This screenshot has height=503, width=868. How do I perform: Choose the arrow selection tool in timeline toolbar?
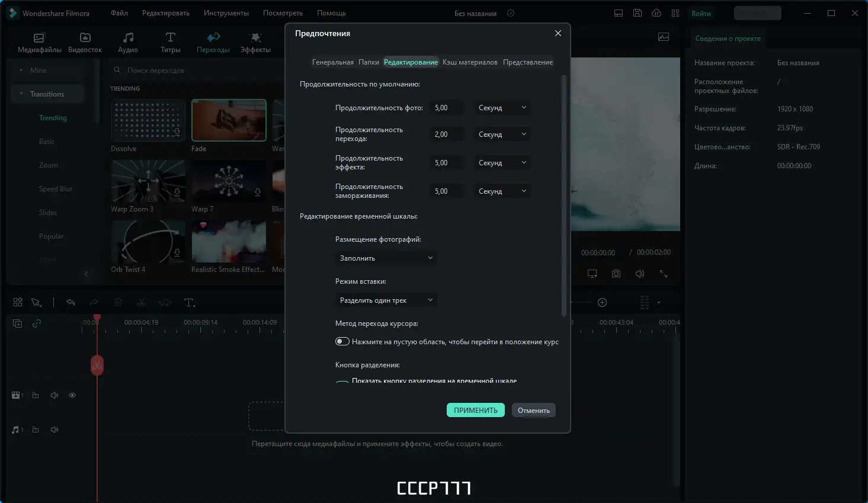(36, 303)
